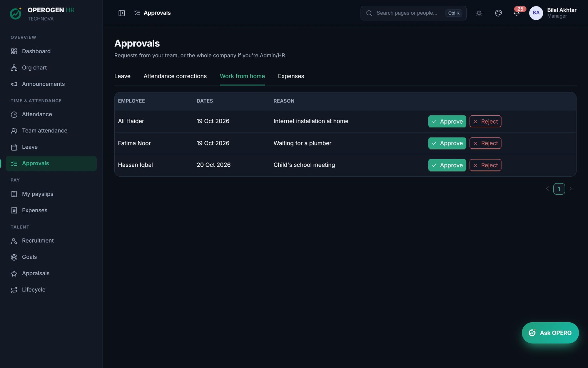Go to Announcements
The image size is (588, 368).
coord(51,84)
